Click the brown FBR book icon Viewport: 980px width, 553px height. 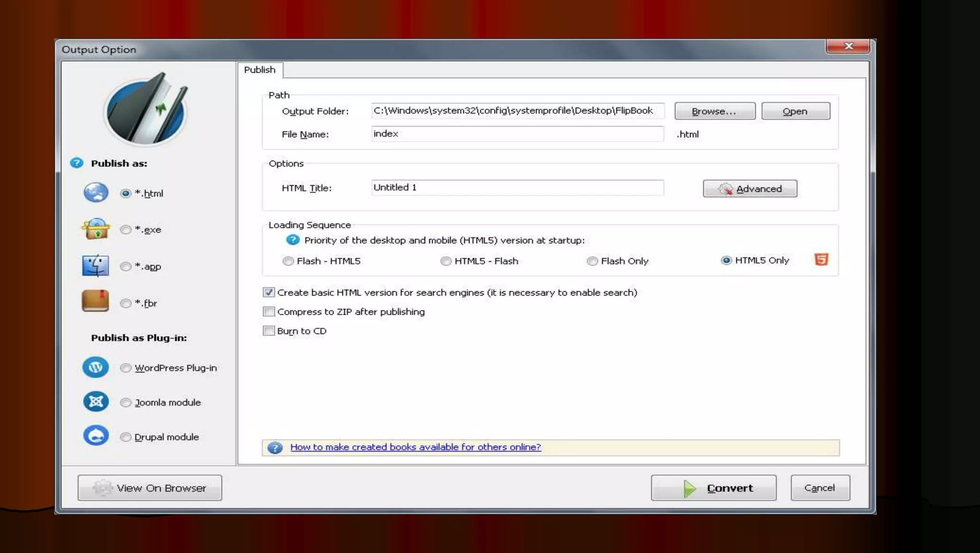(95, 302)
